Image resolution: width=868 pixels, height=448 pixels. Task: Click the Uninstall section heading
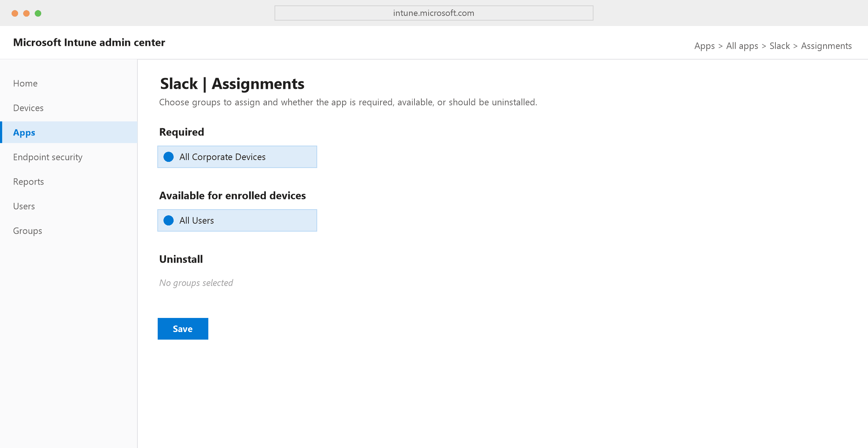(x=181, y=259)
